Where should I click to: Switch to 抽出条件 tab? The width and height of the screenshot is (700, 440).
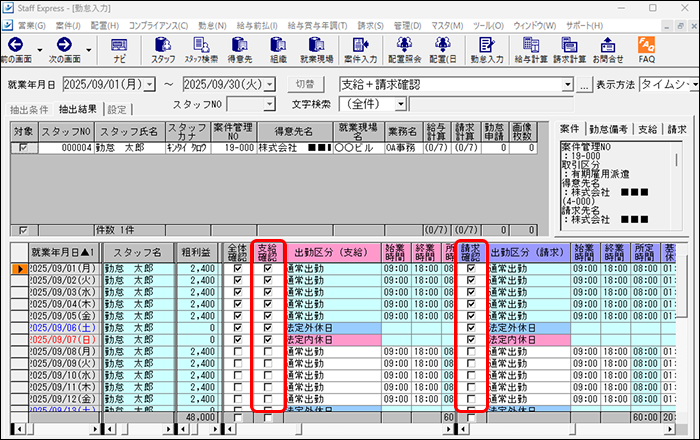click(29, 109)
